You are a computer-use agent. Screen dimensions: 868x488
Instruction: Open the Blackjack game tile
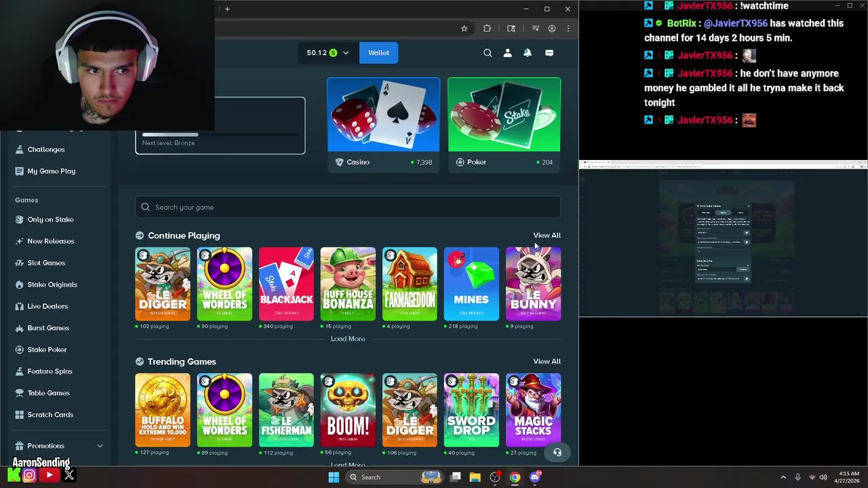[286, 284]
